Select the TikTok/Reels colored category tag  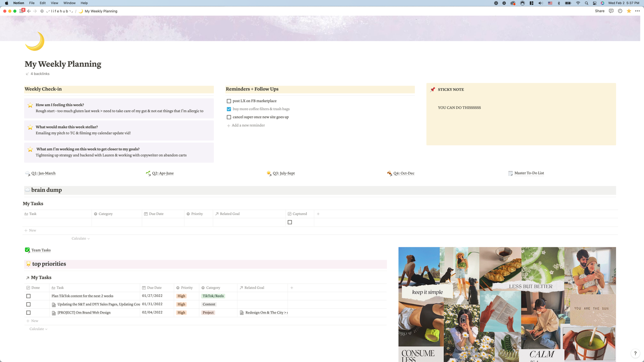[213, 296]
